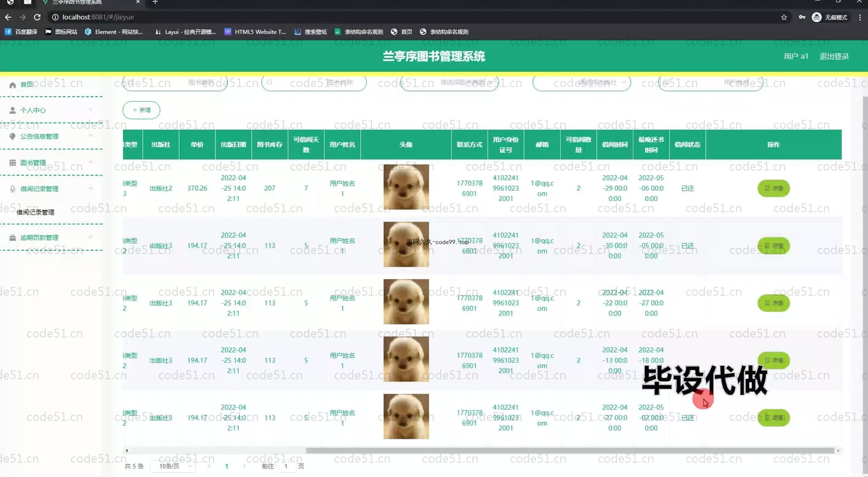This screenshot has height=477, width=868.
Task: Click the 借阅记录管理 microphone icon
Action: (x=13, y=189)
